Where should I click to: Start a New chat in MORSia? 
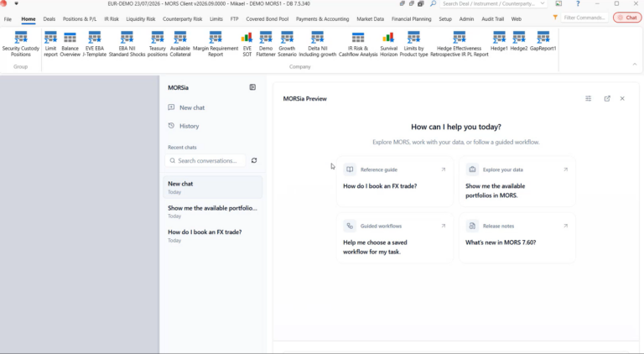tap(192, 107)
